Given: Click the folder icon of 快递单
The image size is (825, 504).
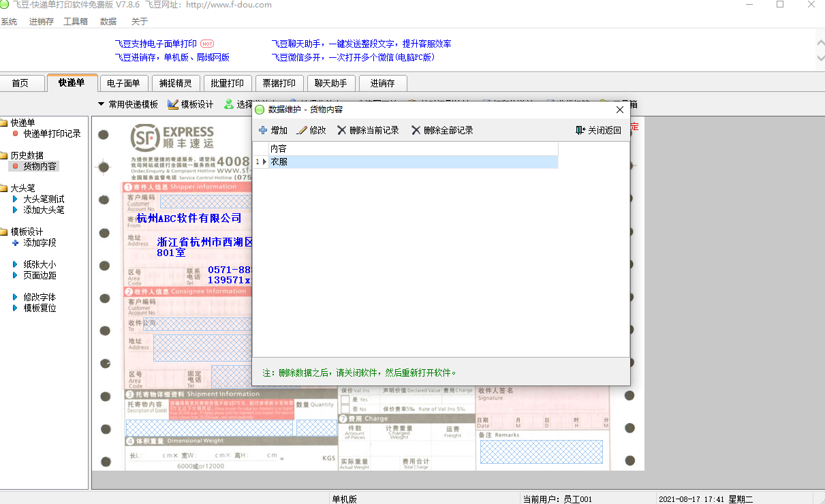Looking at the screenshot, I should [3, 123].
